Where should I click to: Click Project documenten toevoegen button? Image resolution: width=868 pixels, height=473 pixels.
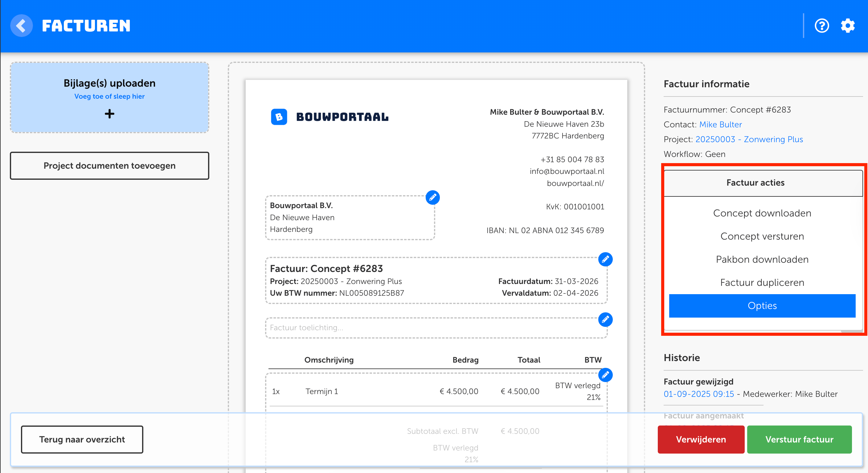tap(109, 166)
